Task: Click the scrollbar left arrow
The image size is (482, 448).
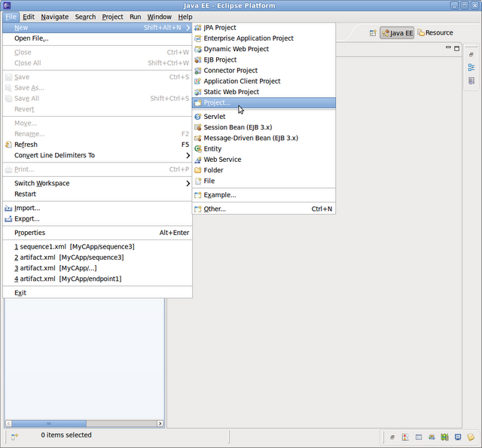Action: [x=8, y=424]
